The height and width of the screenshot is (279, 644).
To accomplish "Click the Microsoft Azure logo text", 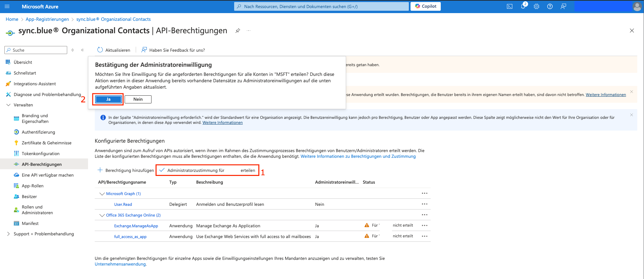I will pos(40,6).
